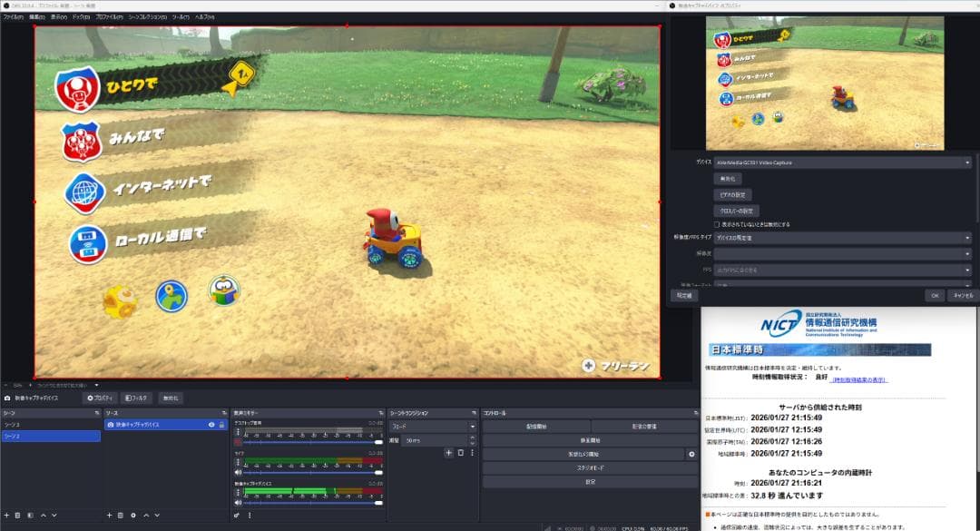Click the trash icon under Scenes list
The image size is (980, 531).
[x=18, y=515]
